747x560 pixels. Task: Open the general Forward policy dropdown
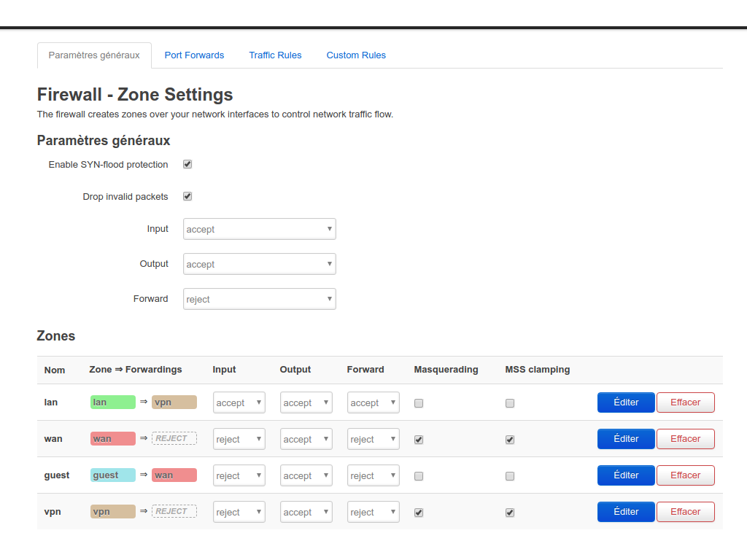coord(259,299)
